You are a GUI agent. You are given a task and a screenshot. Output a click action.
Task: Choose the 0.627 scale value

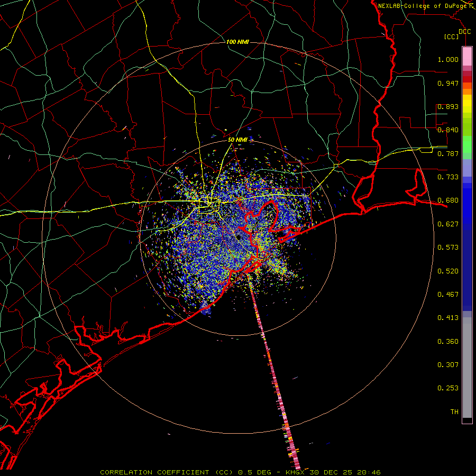[x=448, y=224]
